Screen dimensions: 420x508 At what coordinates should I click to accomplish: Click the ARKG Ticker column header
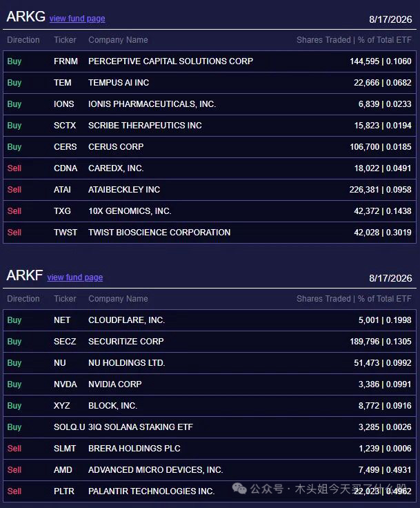65,40
